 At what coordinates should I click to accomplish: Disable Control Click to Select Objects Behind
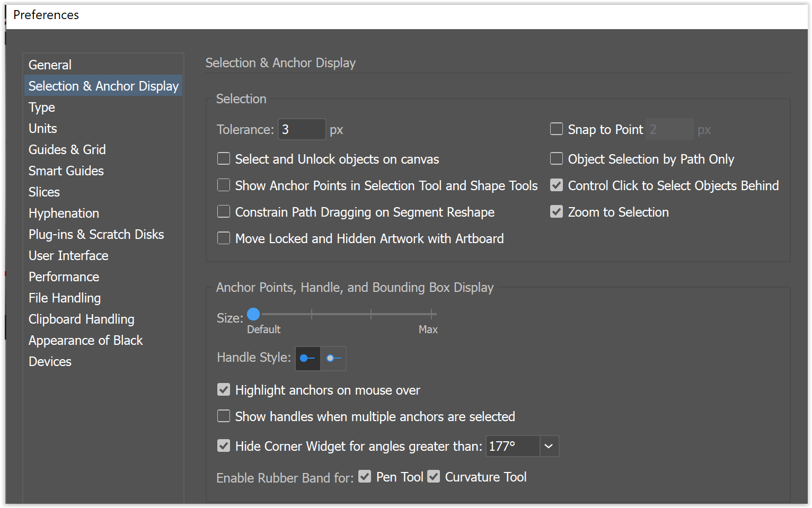point(556,185)
